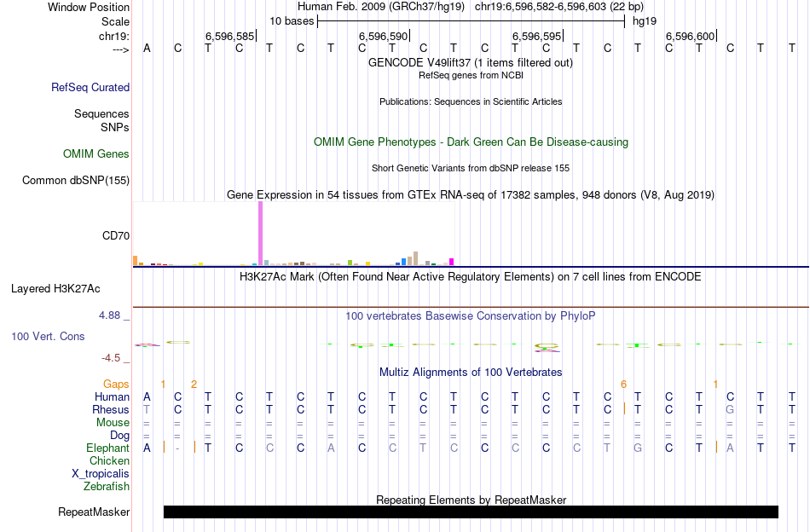Click the chr19: ruler label

(114, 36)
